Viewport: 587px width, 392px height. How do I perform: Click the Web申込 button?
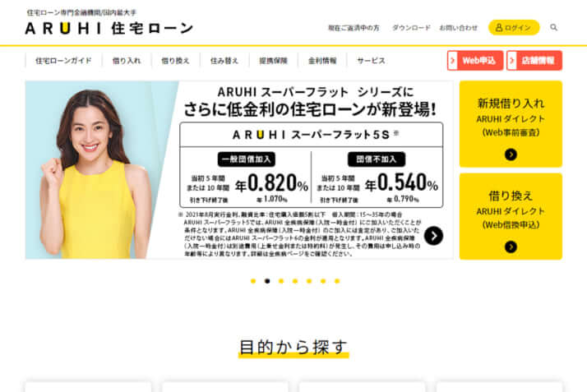point(475,61)
